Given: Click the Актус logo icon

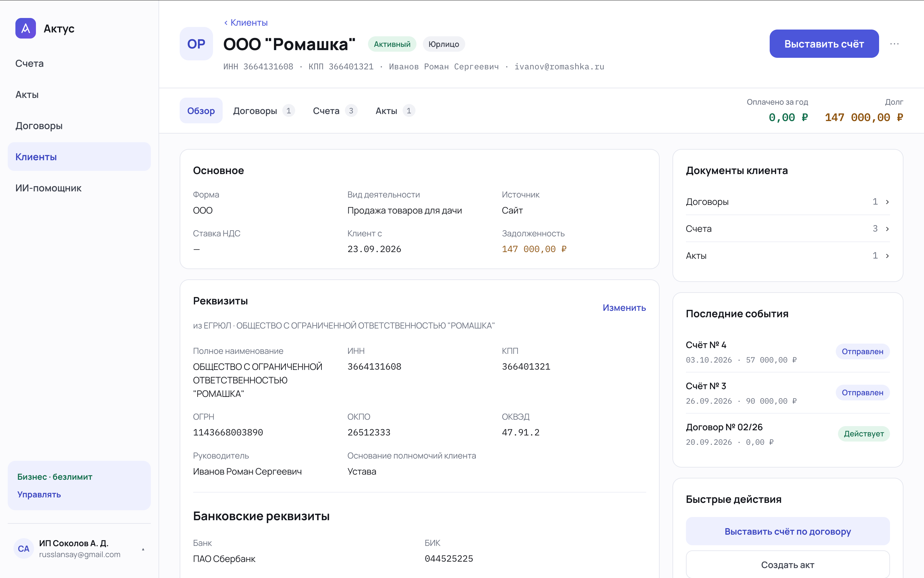Looking at the screenshot, I should (26, 28).
